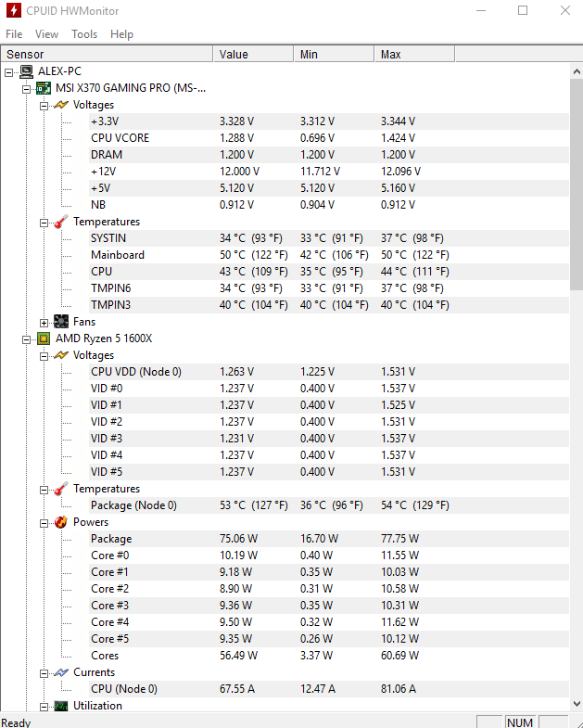Open the Help menu
Screen dimensions: 583x728
[121, 34]
